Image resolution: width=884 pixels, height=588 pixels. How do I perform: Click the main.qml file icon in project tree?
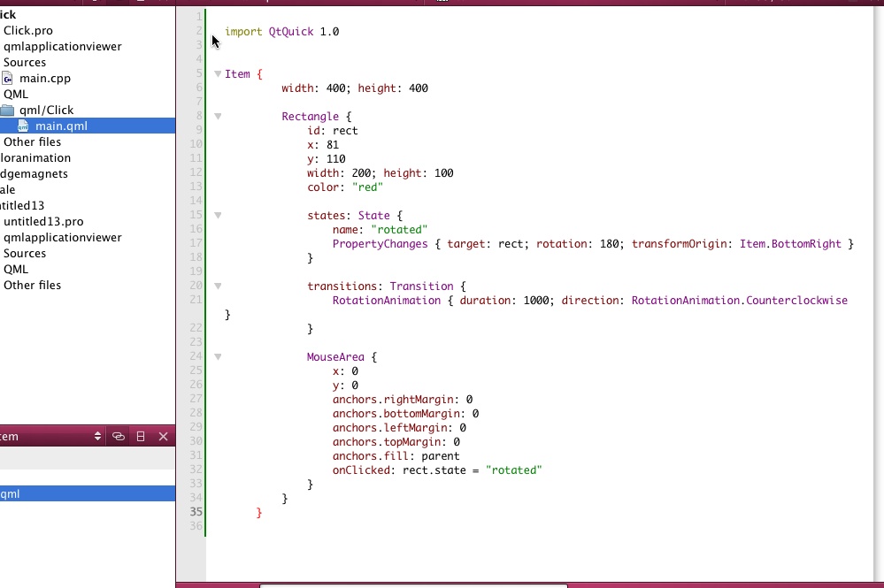coord(24,126)
